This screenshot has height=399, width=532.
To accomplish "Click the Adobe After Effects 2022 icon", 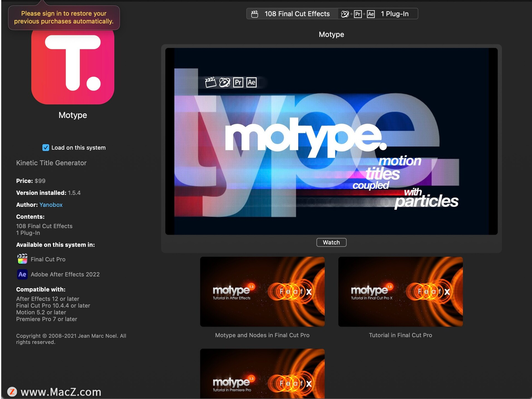I will 22,274.
